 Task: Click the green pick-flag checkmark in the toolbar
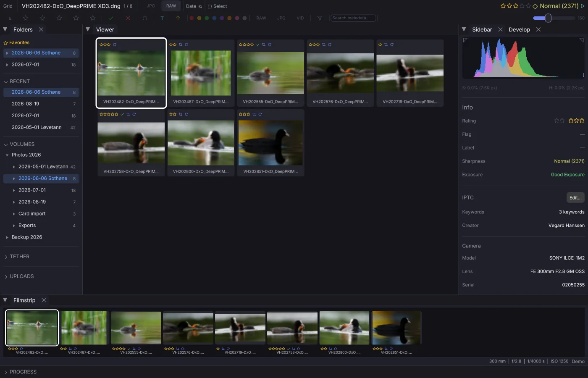point(111,18)
